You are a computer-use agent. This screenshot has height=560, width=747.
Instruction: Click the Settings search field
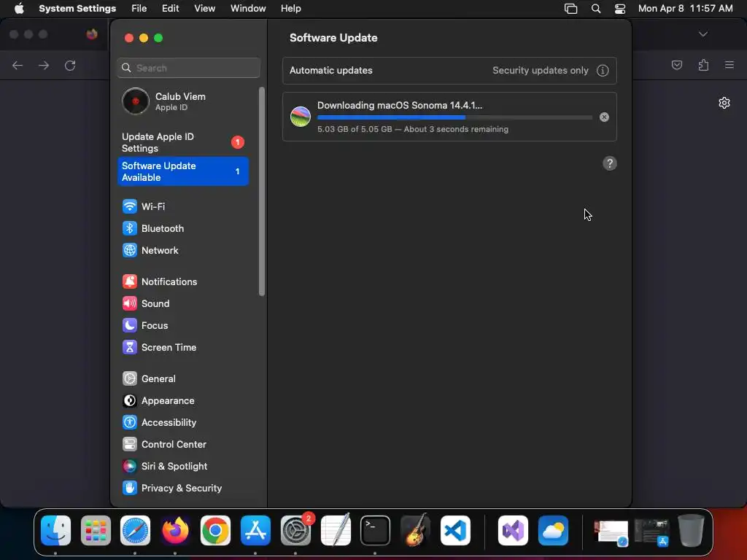(x=189, y=68)
